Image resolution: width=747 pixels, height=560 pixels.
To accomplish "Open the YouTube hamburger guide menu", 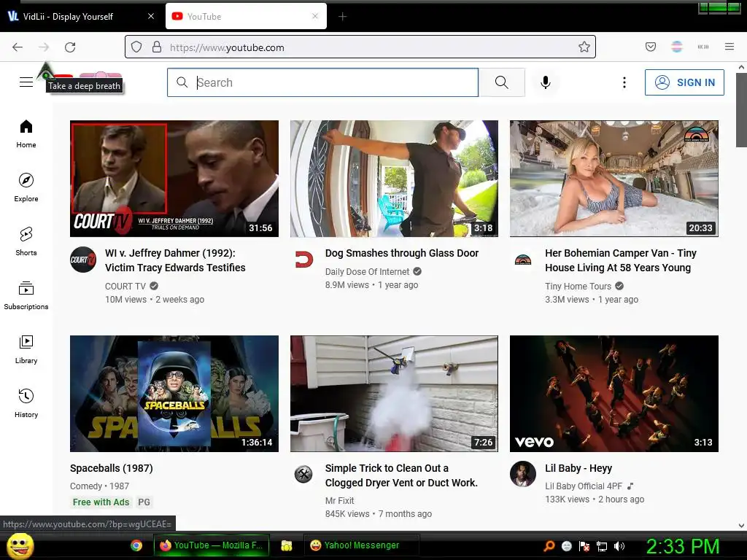I will point(26,82).
